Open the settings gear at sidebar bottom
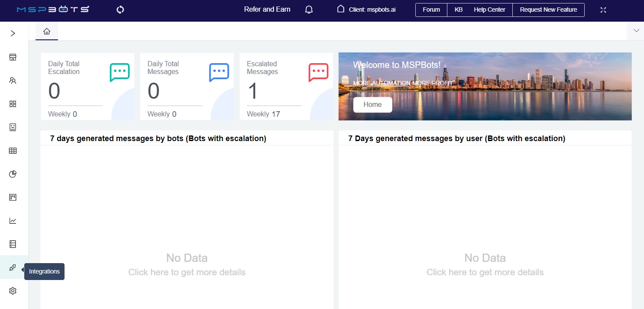Screen dimensions: 644x309 point(13,291)
